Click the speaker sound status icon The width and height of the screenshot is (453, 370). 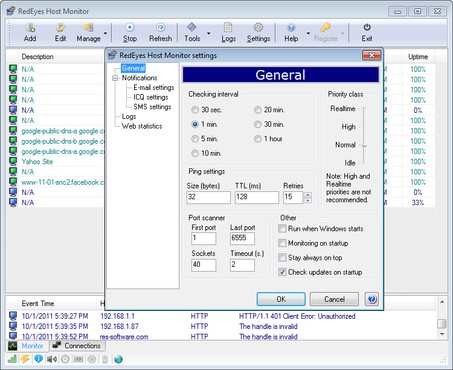click(x=52, y=359)
